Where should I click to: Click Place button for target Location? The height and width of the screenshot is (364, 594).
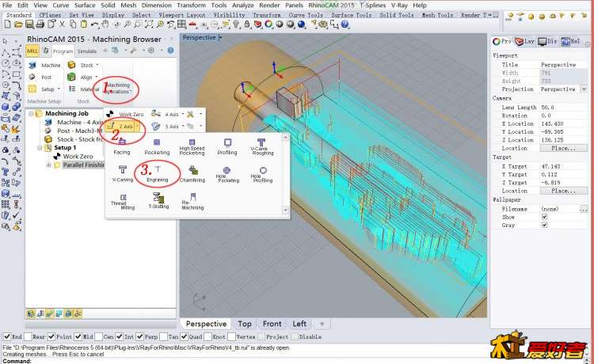coord(564,191)
